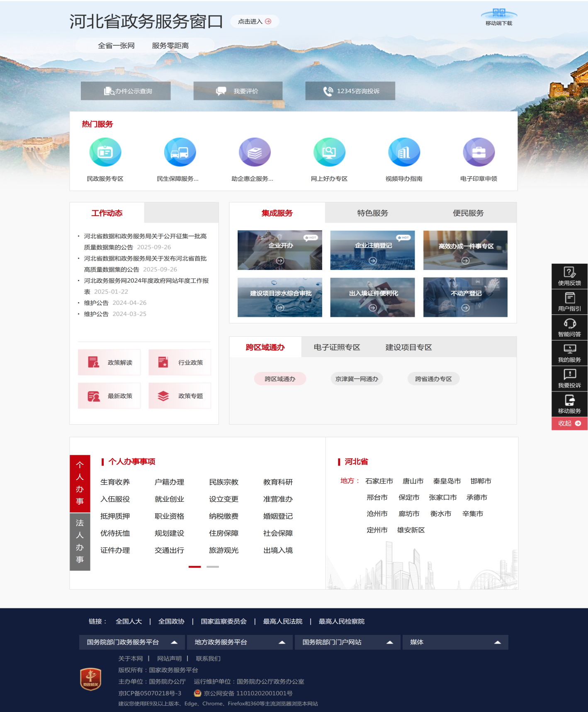Open 使用反馈 in the side toolbar
This screenshot has height=712, width=588.
coord(569,276)
